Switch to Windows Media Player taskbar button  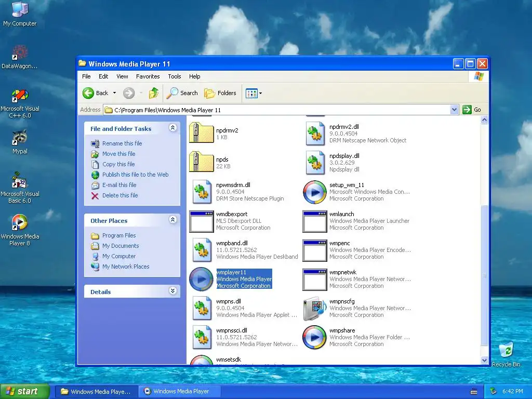tap(180, 391)
